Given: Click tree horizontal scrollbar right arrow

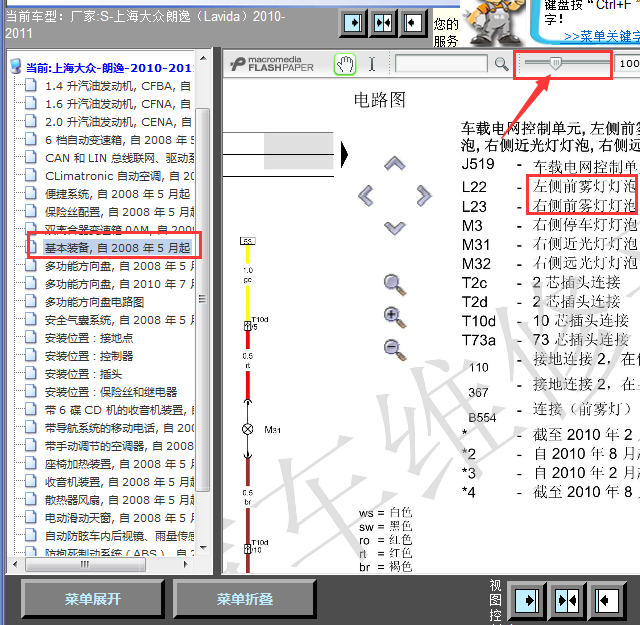Looking at the screenshot, I should click(x=186, y=564).
